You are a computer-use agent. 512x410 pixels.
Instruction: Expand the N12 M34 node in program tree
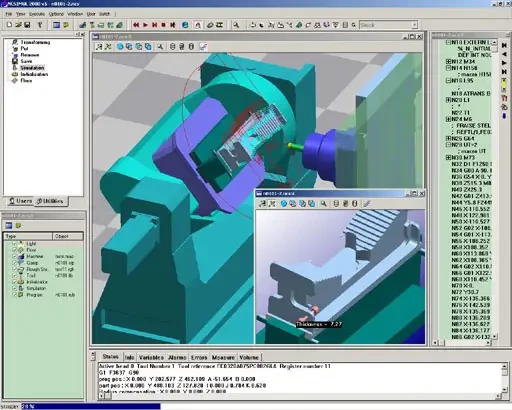(x=448, y=62)
